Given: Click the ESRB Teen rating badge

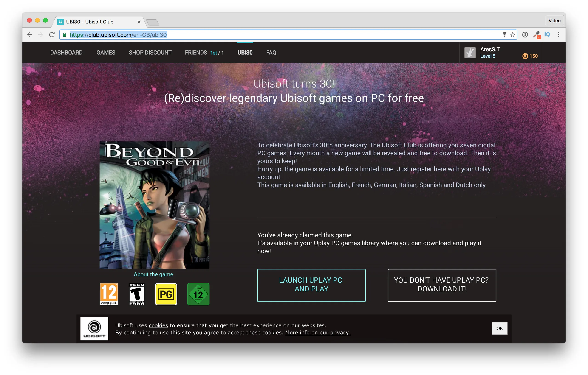Looking at the screenshot, I should tap(137, 294).
